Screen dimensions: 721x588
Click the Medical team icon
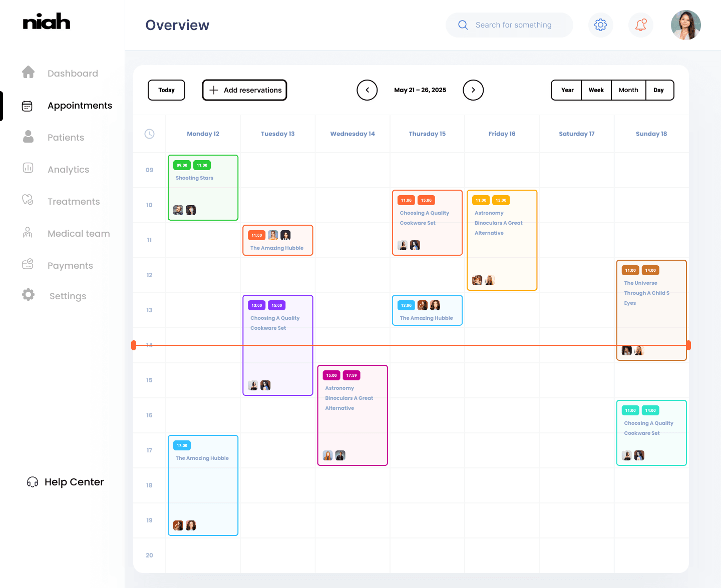[x=28, y=232]
